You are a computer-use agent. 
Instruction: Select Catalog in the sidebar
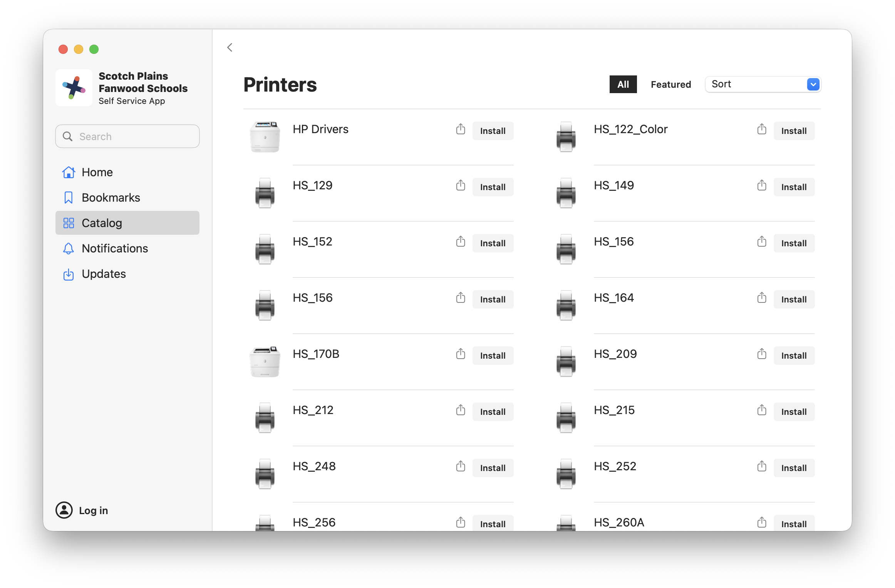(x=102, y=223)
